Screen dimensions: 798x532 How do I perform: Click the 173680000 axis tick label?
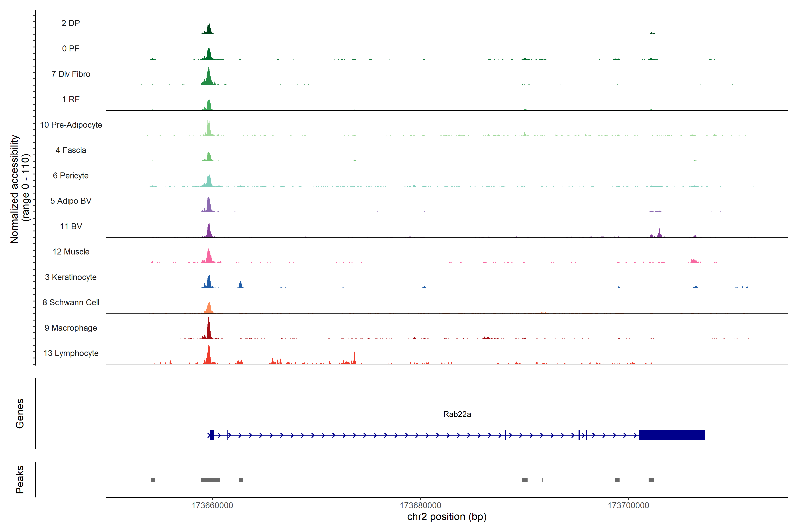coord(420,506)
